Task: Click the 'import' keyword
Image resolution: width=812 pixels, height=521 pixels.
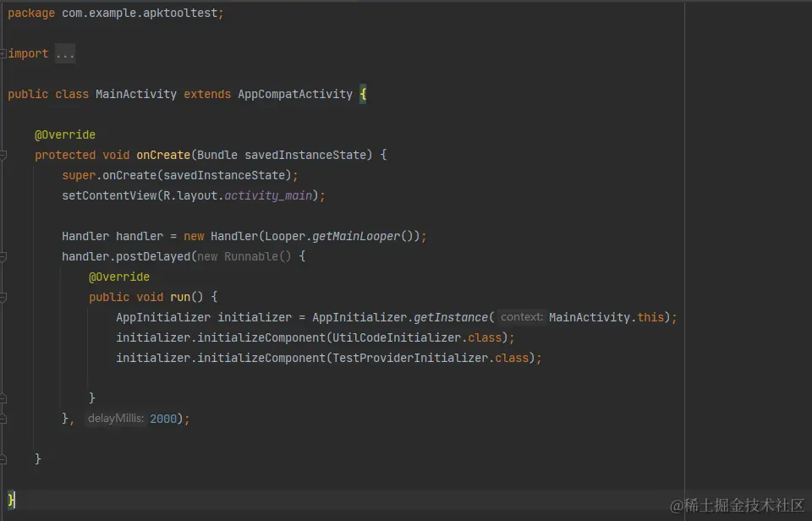Action: point(28,54)
